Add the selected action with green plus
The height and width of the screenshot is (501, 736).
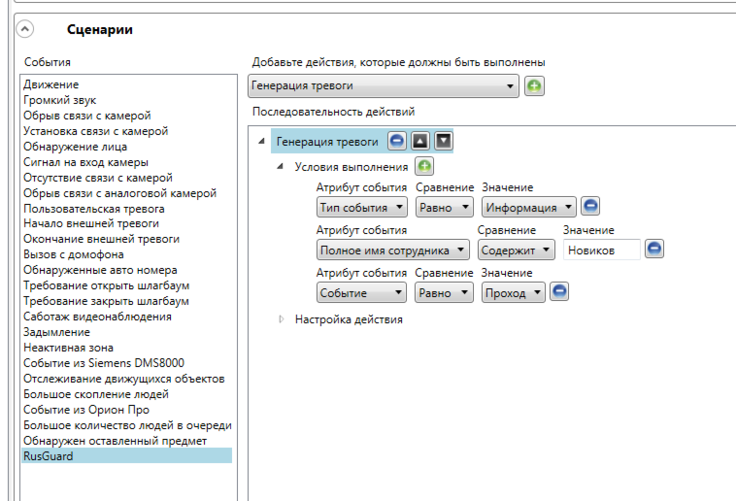pos(534,86)
